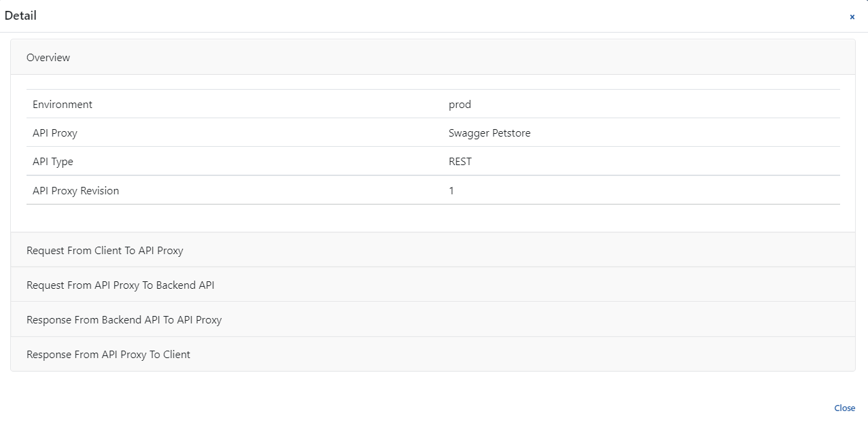Select the API Proxy Revision label
Viewport: 868px width, 424px height.
[x=75, y=190]
